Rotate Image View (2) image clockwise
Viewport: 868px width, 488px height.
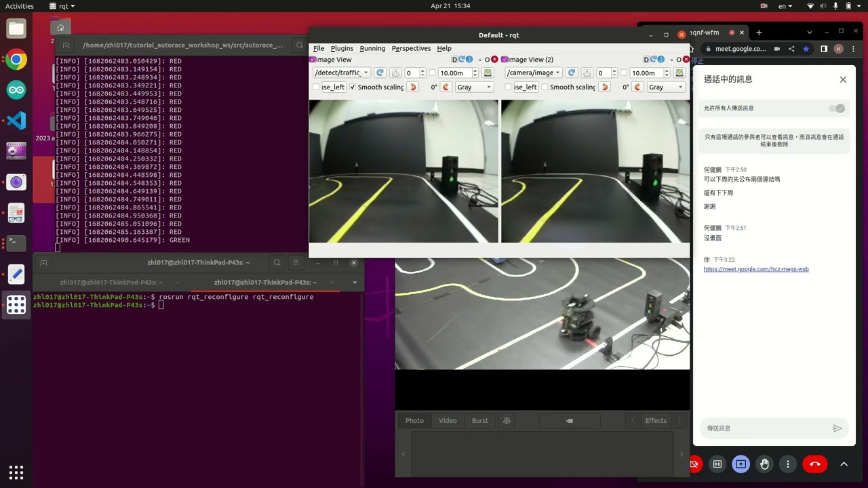(x=637, y=87)
